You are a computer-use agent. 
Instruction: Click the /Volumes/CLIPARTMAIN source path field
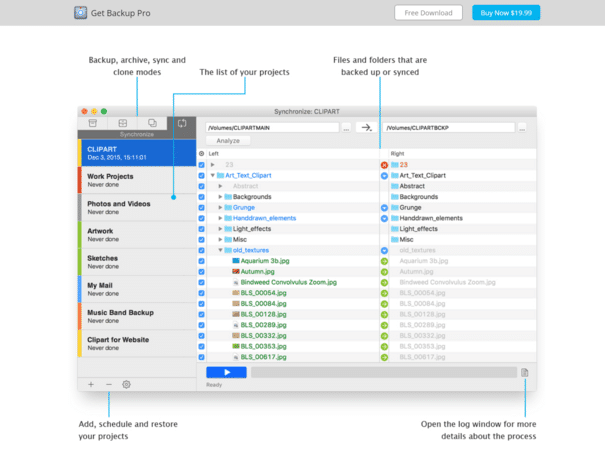coord(271,128)
